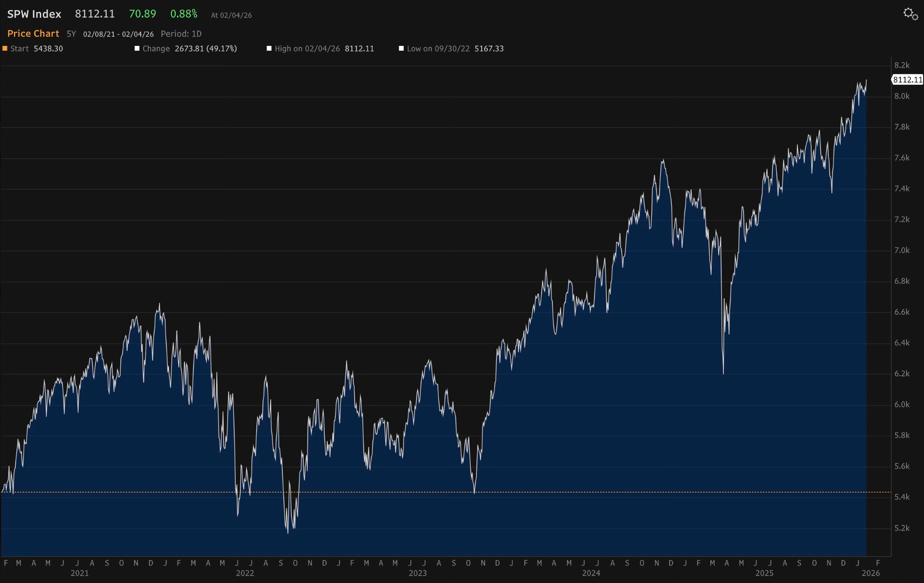Click the 2024 year label on the timeline
924x583 pixels.
click(x=591, y=573)
